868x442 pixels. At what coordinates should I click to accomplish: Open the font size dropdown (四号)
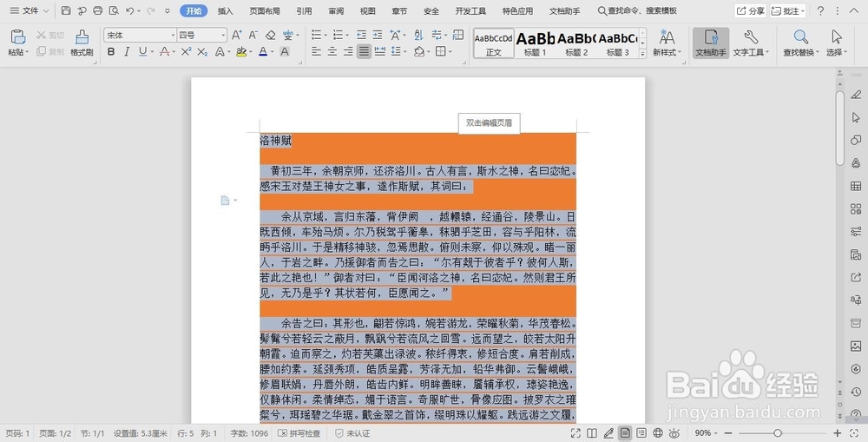click(x=224, y=35)
